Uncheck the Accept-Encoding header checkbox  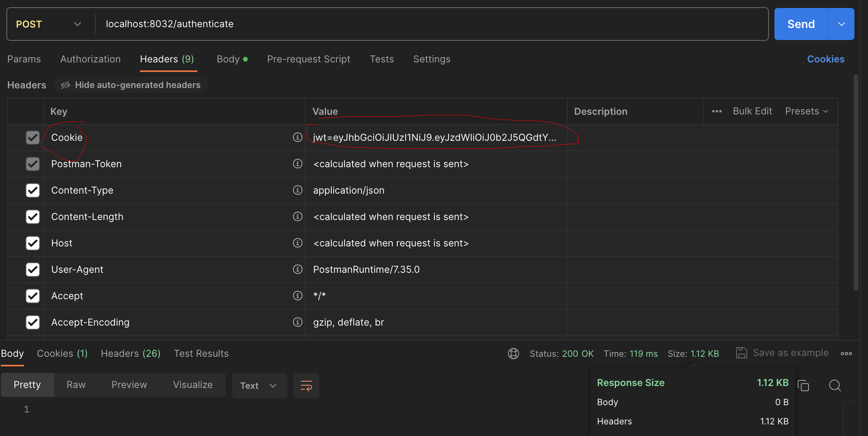coord(33,322)
